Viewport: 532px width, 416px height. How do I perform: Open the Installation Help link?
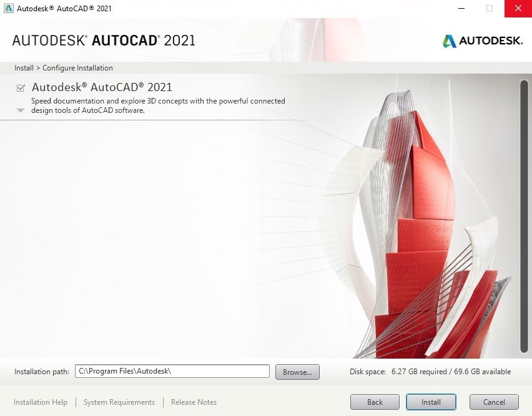coord(41,402)
